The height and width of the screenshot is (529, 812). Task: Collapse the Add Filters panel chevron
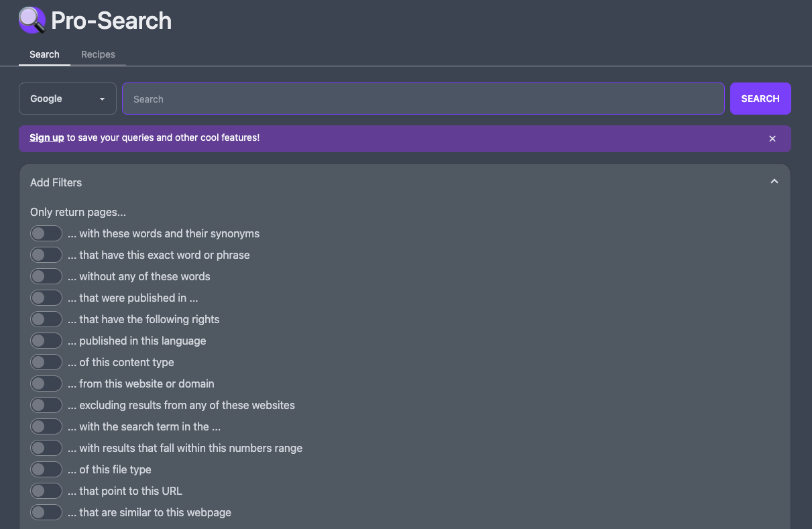[774, 181]
